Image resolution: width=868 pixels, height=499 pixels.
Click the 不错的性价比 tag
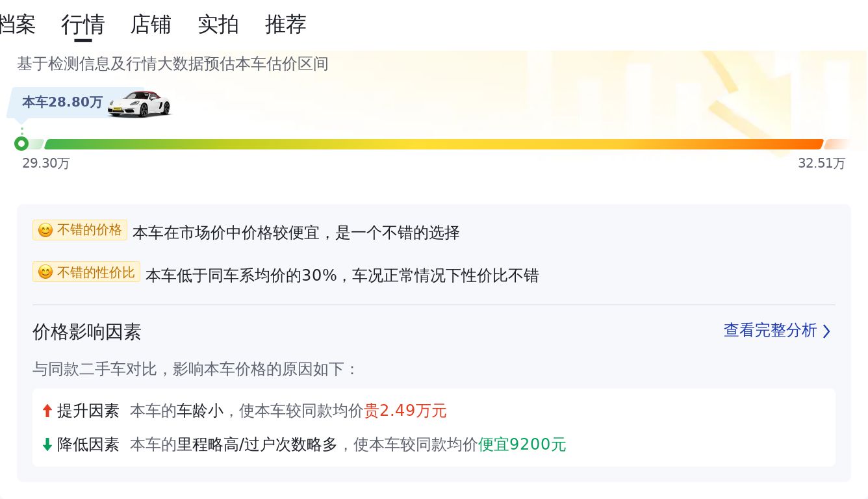coord(86,272)
